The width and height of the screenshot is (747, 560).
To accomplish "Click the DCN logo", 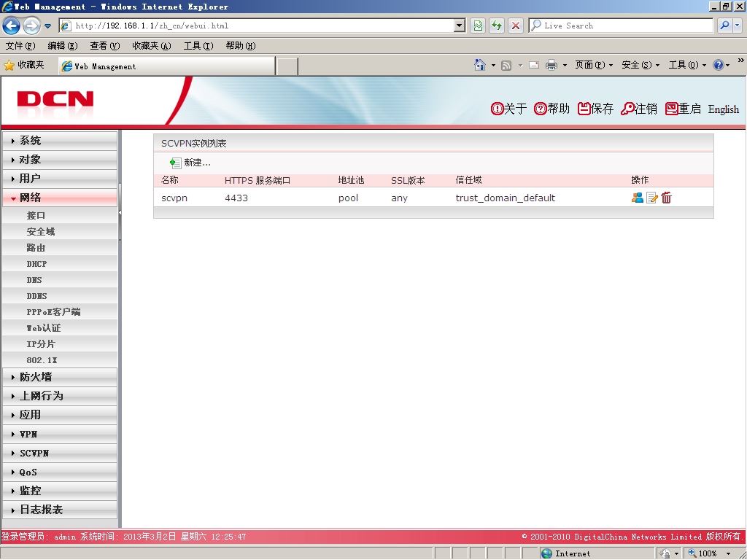I will [55, 100].
